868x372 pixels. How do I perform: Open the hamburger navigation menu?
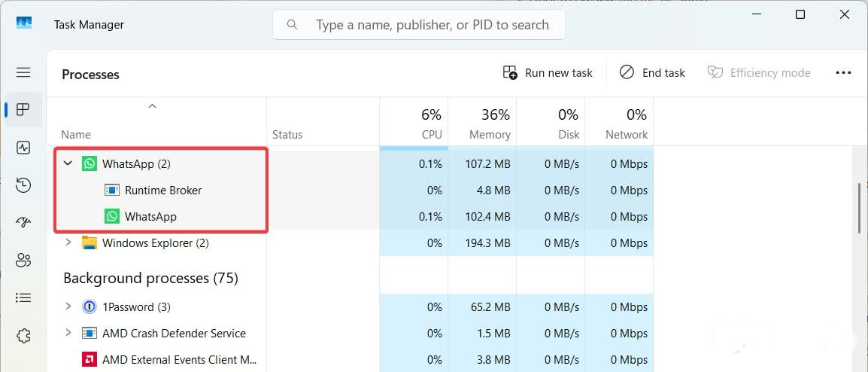(x=23, y=72)
